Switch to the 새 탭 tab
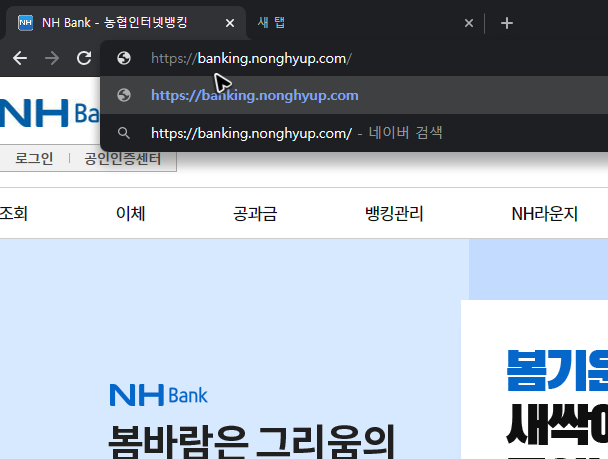The width and height of the screenshot is (608, 459). coord(364,22)
